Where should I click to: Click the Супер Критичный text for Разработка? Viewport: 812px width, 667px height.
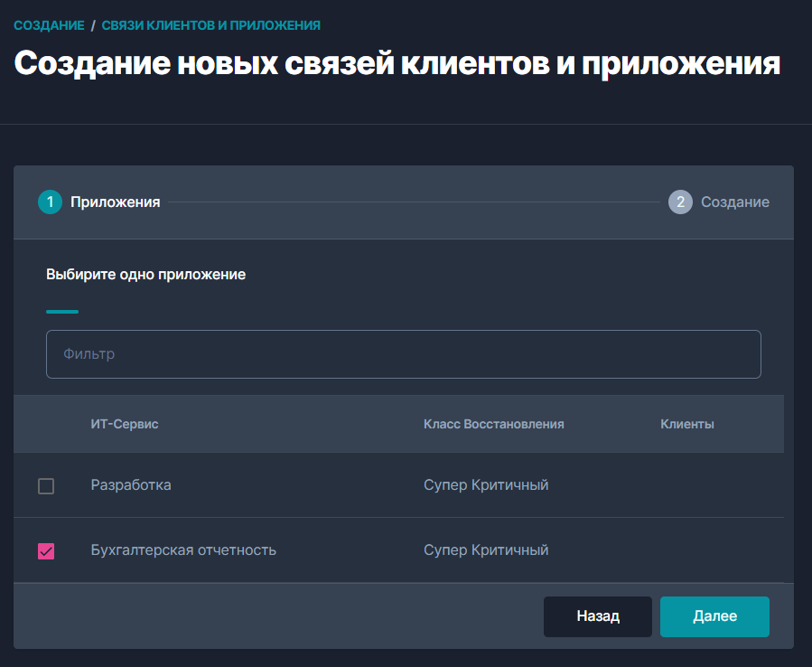coord(486,484)
